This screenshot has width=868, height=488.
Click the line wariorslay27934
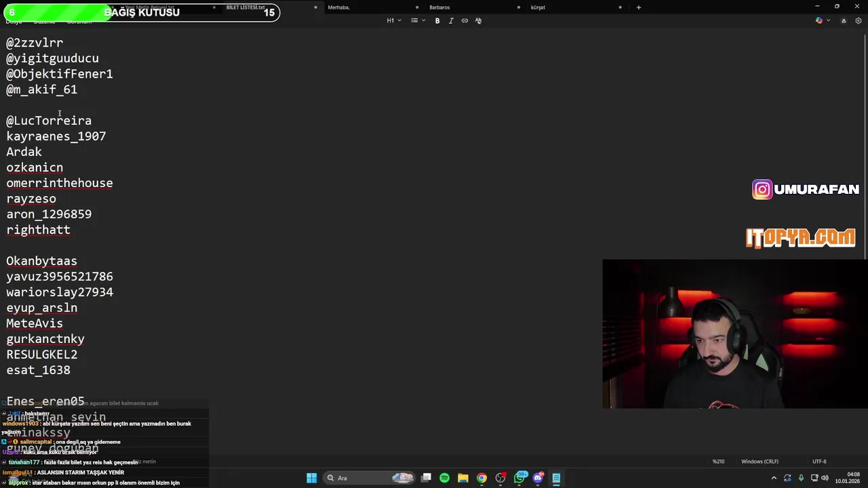point(60,292)
